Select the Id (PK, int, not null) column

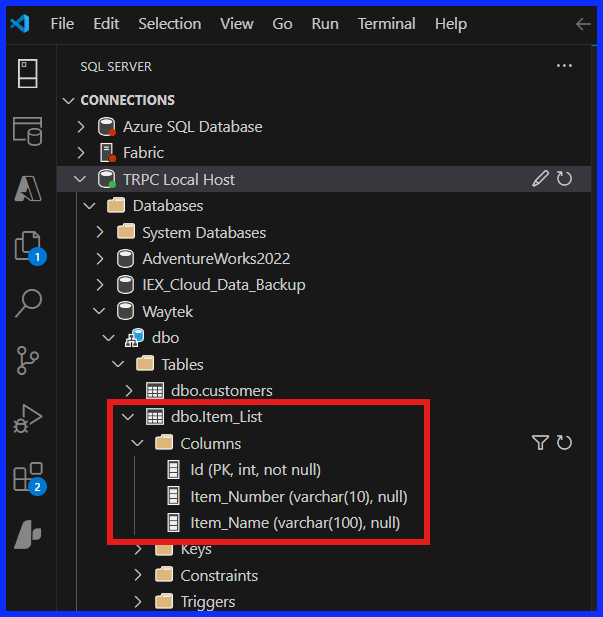pos(255,470)
